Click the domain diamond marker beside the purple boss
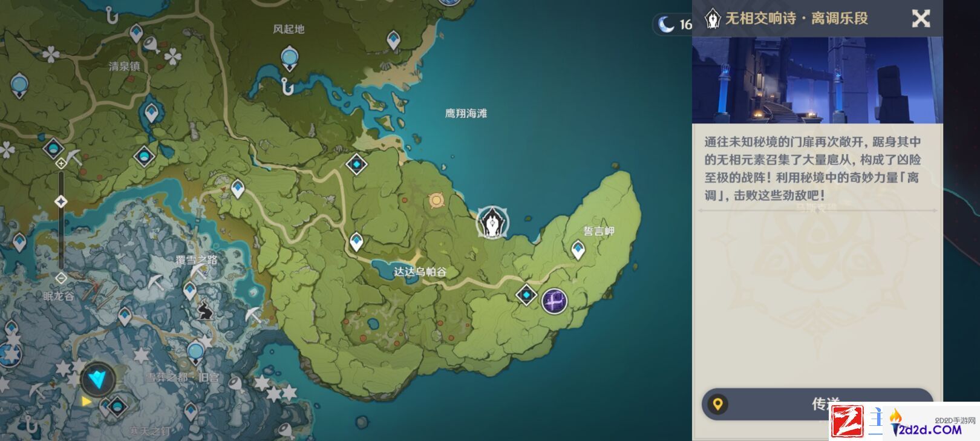This screenshot has width=980, height=441. pyautogui.click(x=527, y=295)
